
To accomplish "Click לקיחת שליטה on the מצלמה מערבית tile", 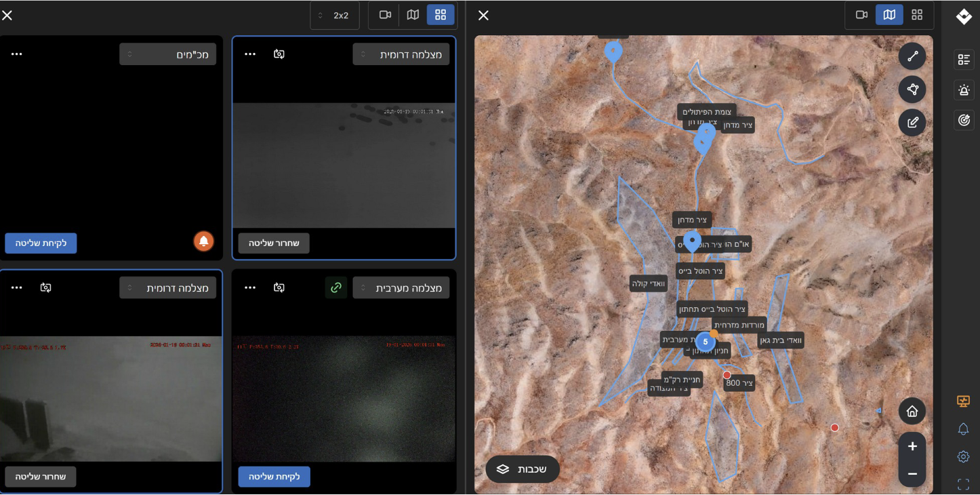I will coord(274,477).
